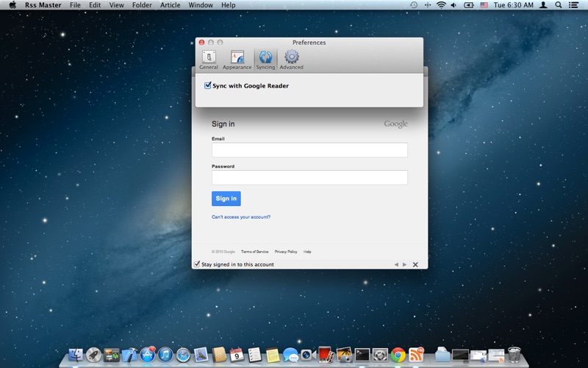Launch Xcode from the dock
Screen dimensions: 588x368
(129, 355)
